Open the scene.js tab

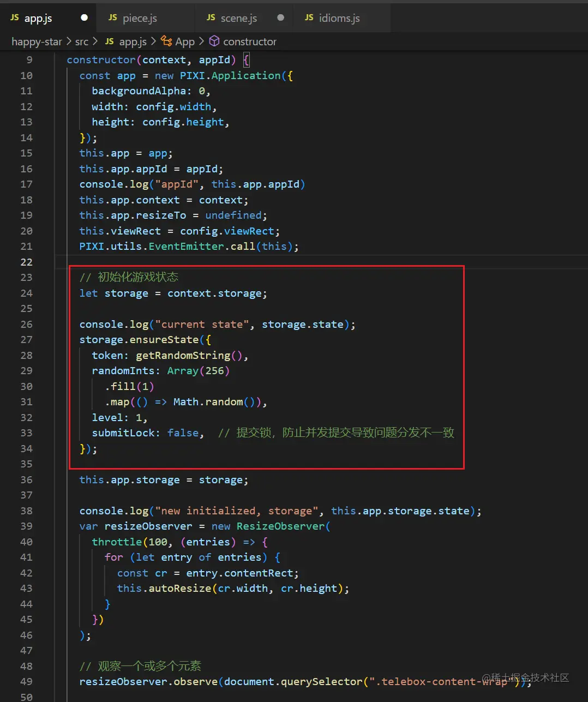tap(239, 18)
